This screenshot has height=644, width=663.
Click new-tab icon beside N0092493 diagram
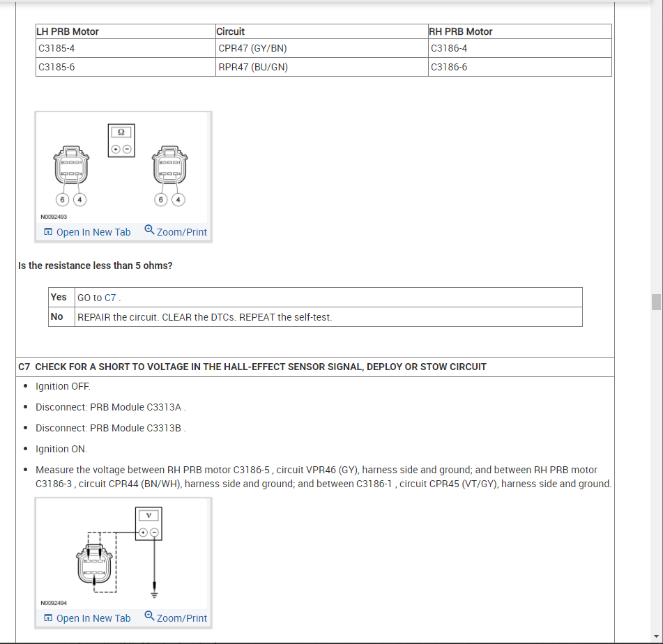48,231
